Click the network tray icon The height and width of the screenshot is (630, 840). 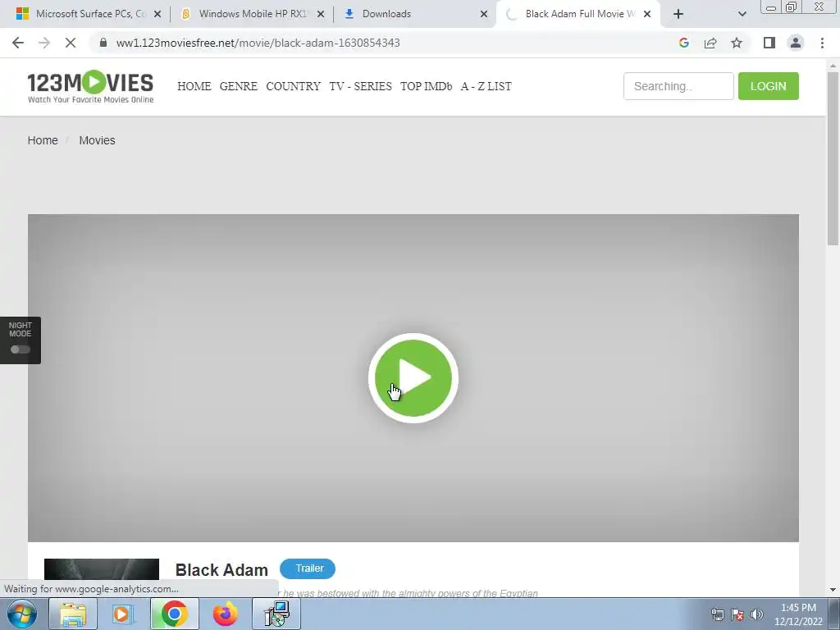(x=717, y=614)
